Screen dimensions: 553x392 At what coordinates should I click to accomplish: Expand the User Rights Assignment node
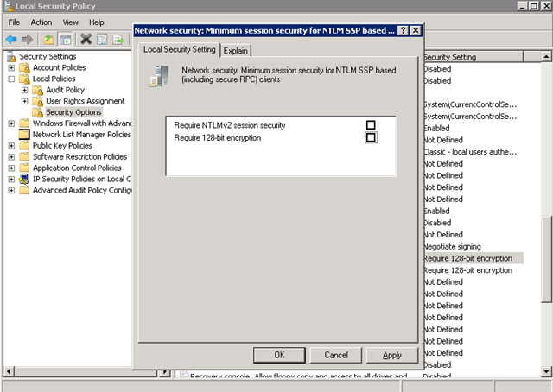24,101
